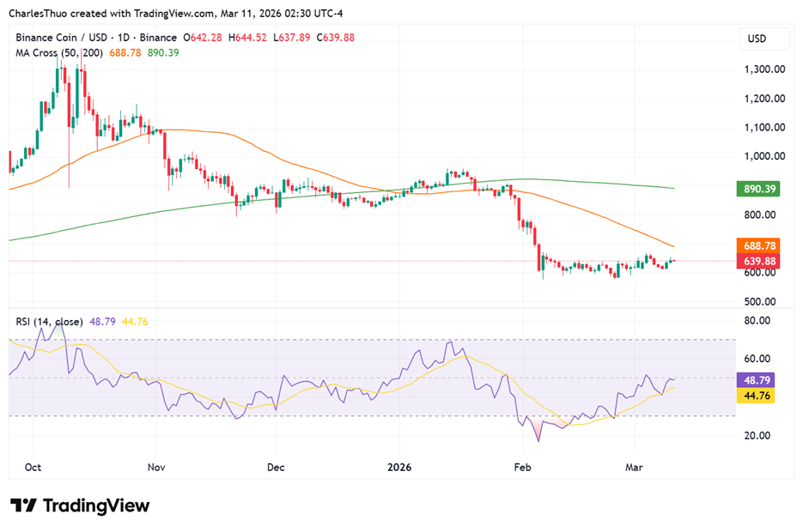This screenshot has height=532, width=803.
Task: Click the TradingView wordmark text
Action: [96, 505]
